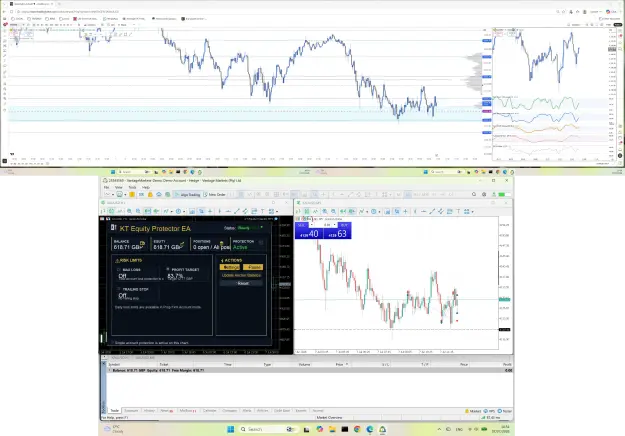Toggle Max Loss checkbox in EA panel
The image size is (625, 436).
[119, 270]
